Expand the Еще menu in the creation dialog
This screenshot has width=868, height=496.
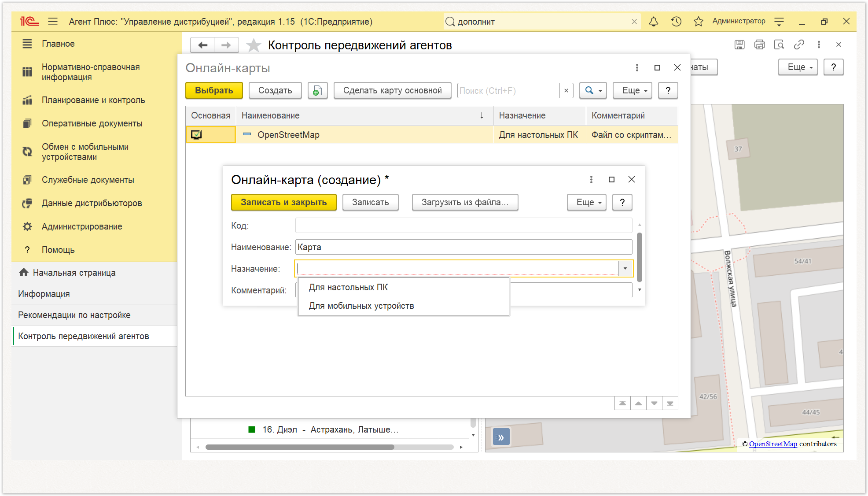(586, 203)
